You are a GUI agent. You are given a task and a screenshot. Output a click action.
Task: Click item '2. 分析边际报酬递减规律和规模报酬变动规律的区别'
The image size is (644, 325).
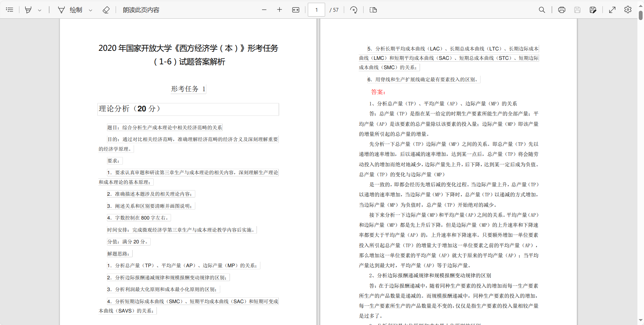pyautogui.click(x=168, y=278)
